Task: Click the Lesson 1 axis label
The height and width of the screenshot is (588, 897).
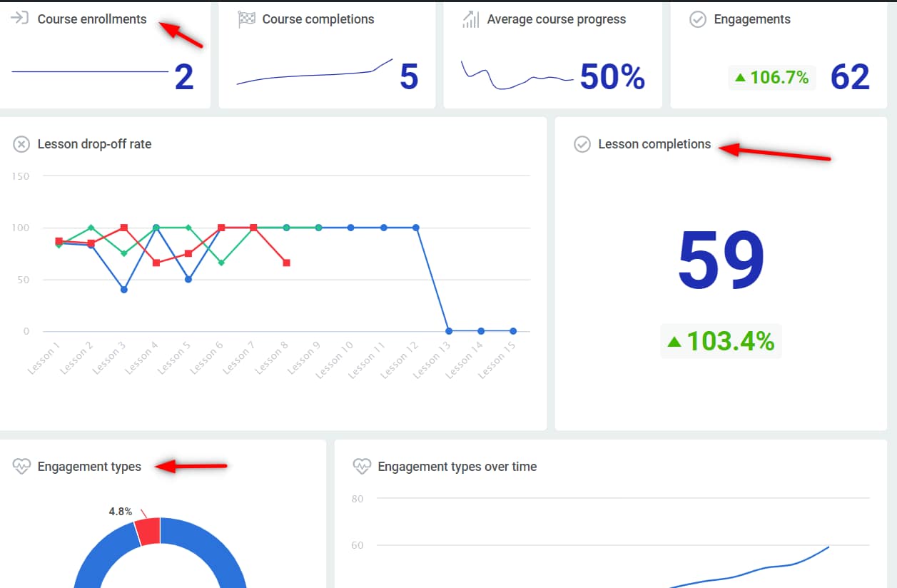Action: pos(44,359)
